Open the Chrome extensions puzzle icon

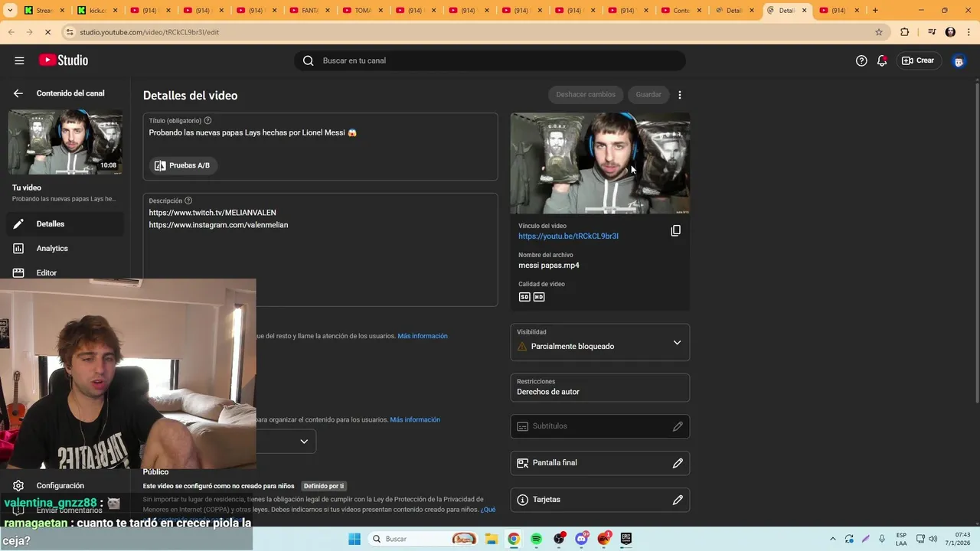(905, 32)
